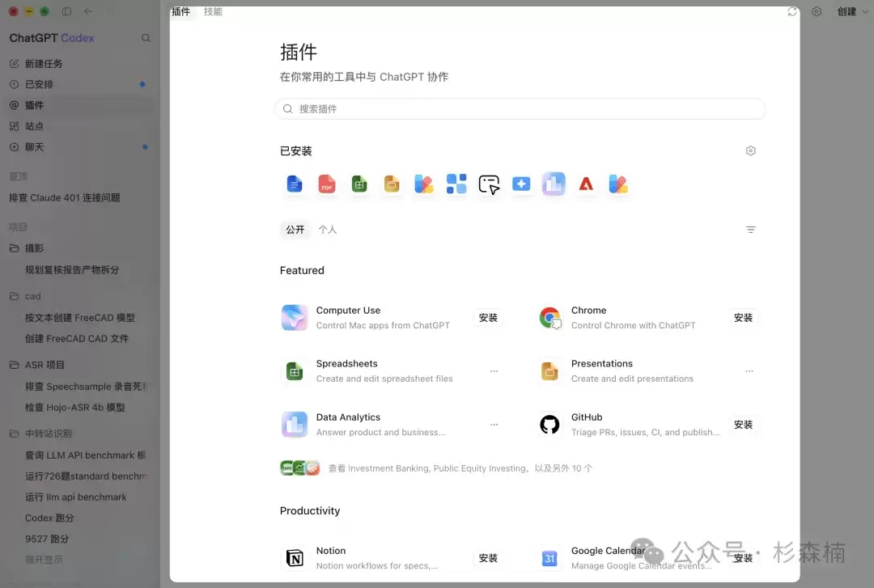Open the installed green spreadsheet icon in 已安装 row
874x588 pixels.
pyautogui.click(x=359, y=184)
